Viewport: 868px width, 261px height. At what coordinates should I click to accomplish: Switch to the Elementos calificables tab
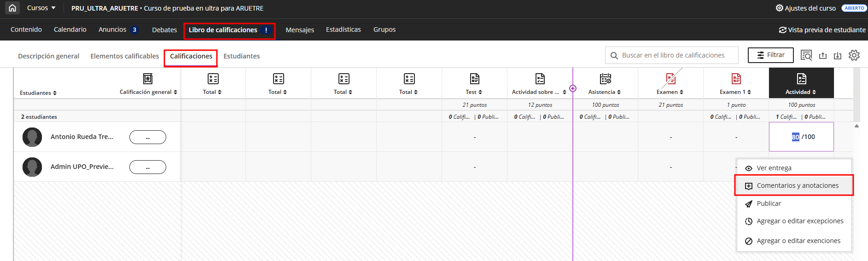124,56
